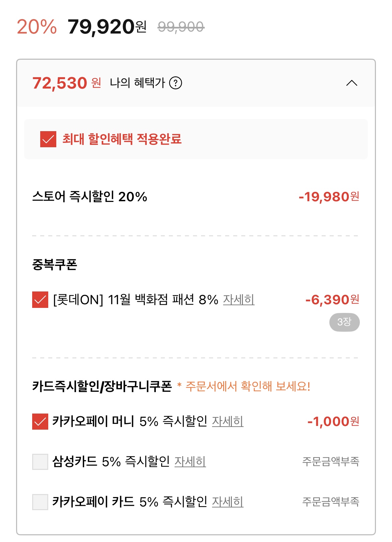The height and width of the screenshot is (542, 392).
Task: Uncheck 카카오페이 머니 5% 즉시할인 checkbox
Action: pos(40,422)
